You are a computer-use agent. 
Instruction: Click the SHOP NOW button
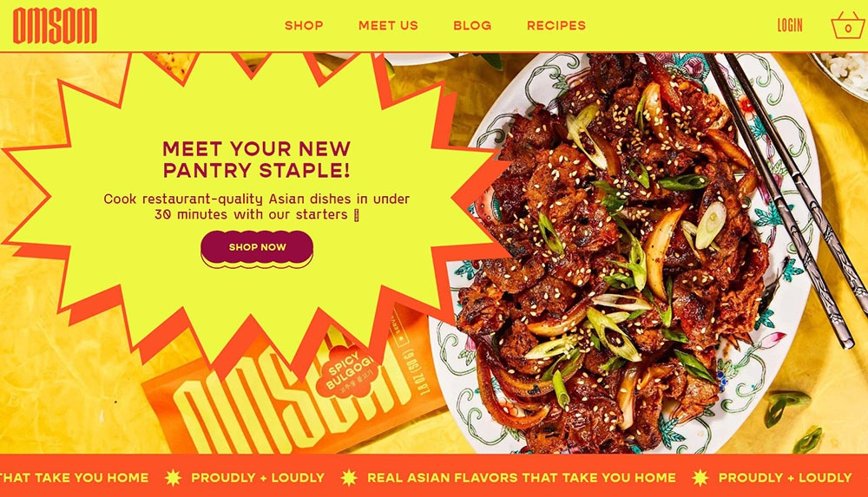(257, 249)
